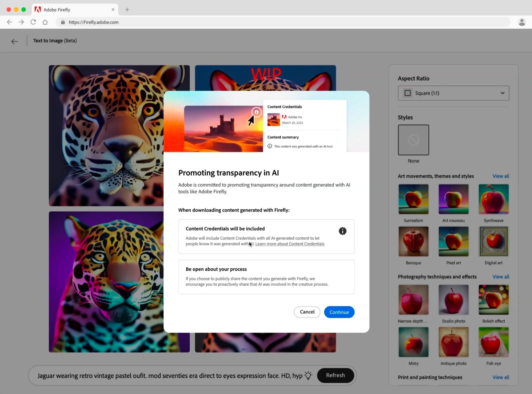
Task: Click the info icon on the castle preview image
Action: (x=256, y=112)
